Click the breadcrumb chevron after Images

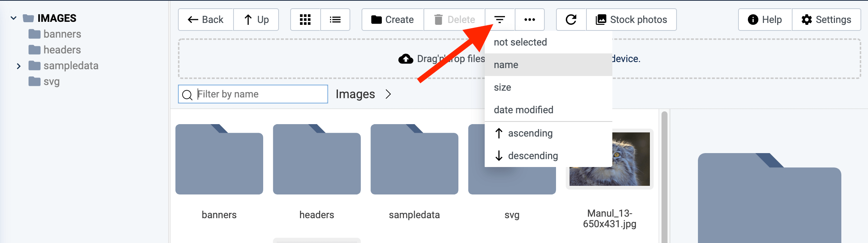388,94
